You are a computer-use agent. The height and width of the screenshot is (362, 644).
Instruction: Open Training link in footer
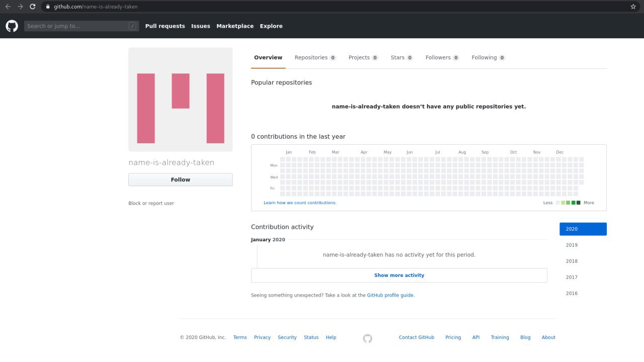tap(500, 337)
